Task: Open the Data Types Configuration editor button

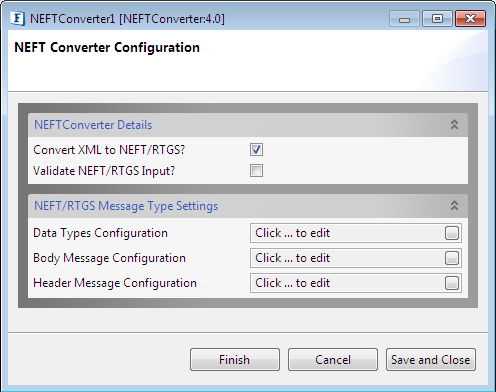Action: pyautogui.click(x=452, y=233)
